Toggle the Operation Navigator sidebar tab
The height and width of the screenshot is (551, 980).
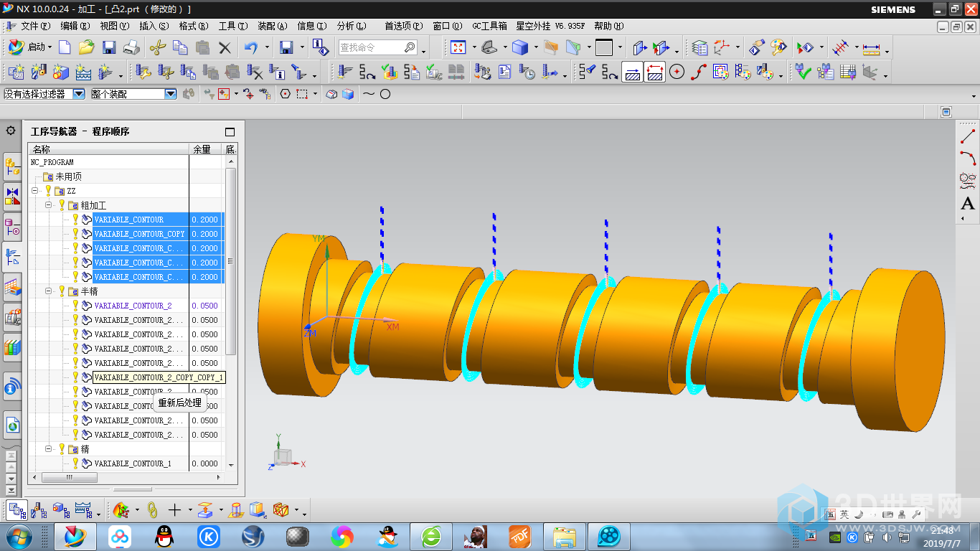(12, 258)
